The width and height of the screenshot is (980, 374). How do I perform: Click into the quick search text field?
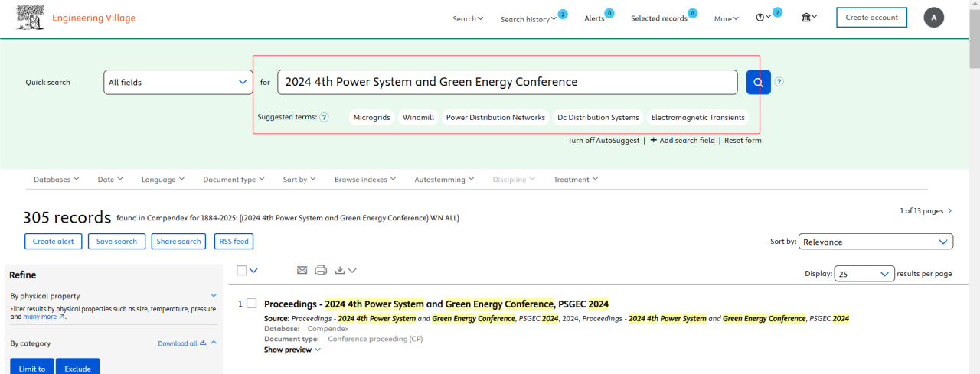tap(508, 82)
